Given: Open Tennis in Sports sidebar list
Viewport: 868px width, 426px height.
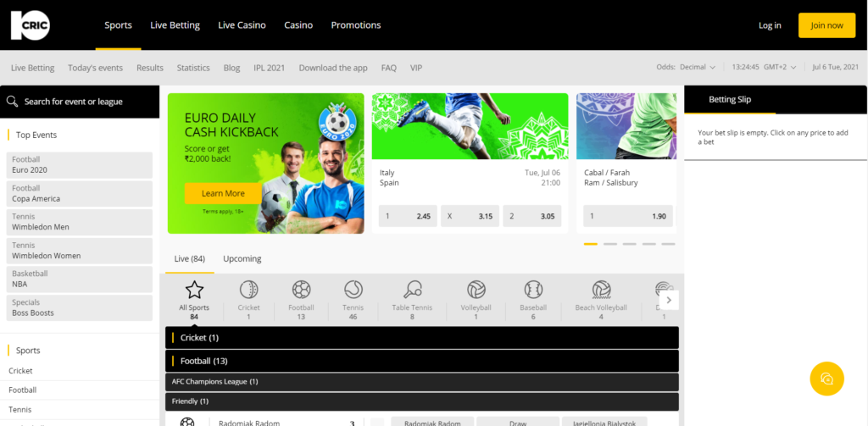Looking at the screenshot, I should pos(20,409).
